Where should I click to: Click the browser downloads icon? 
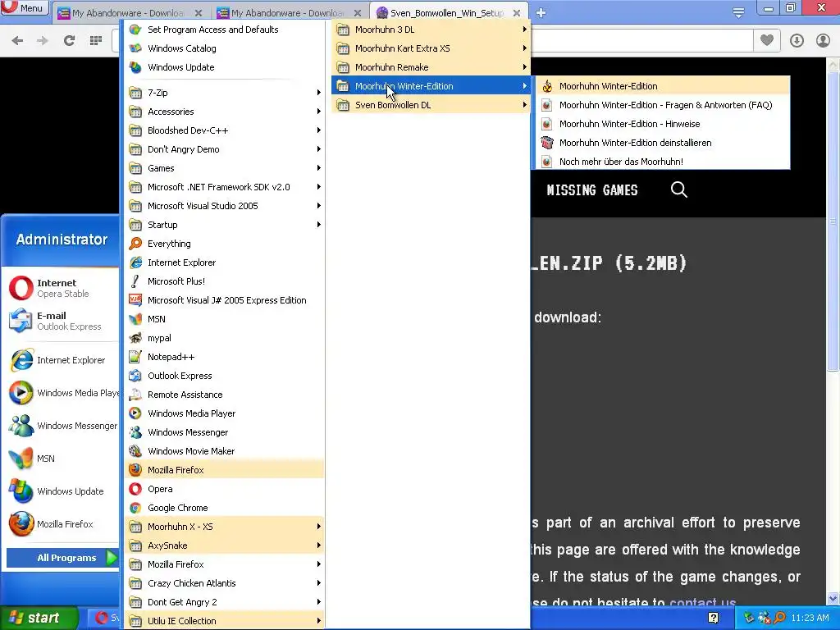(797, 40)
